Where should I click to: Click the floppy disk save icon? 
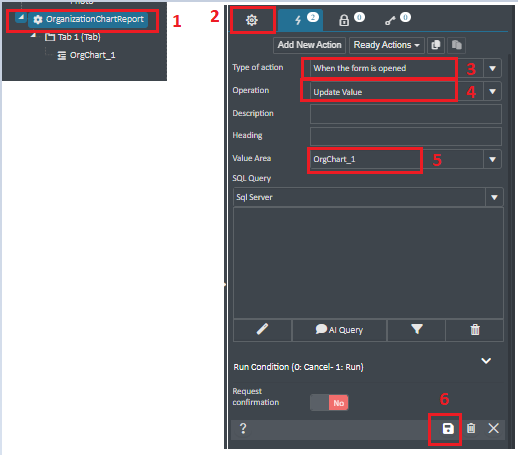pos(448,429)
